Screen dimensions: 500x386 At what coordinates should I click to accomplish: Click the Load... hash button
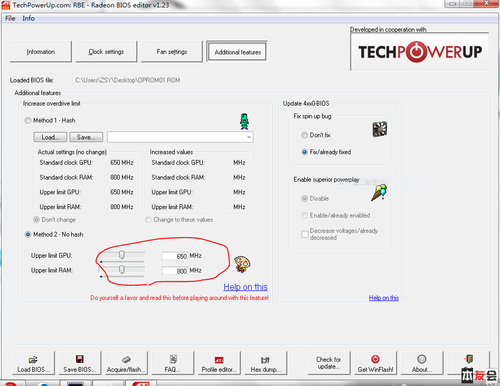coord(50,137)
